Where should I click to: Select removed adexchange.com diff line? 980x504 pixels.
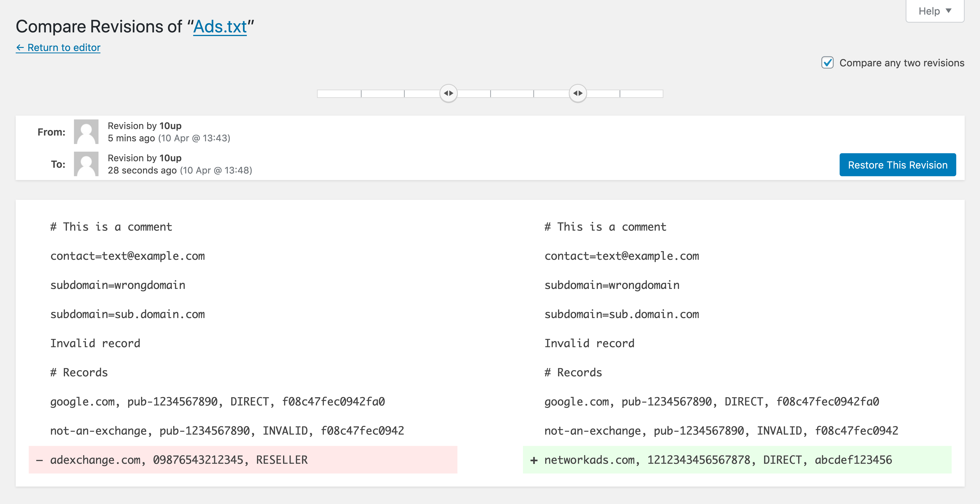click(179, 460)
